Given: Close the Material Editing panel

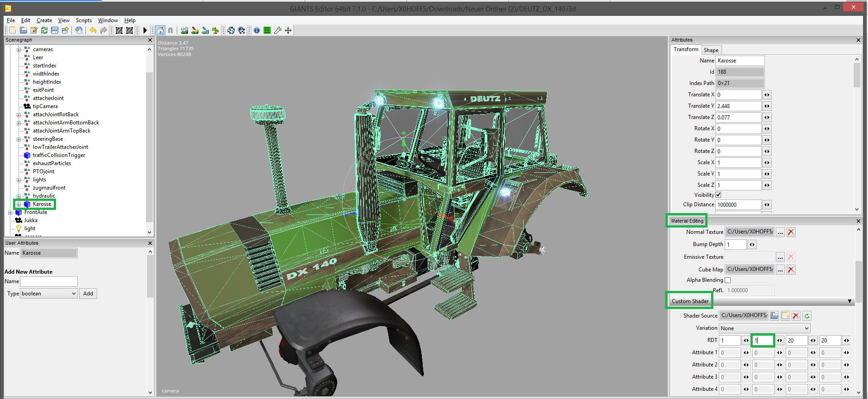Looking at the screenshot, I should [x=858, y=221].
